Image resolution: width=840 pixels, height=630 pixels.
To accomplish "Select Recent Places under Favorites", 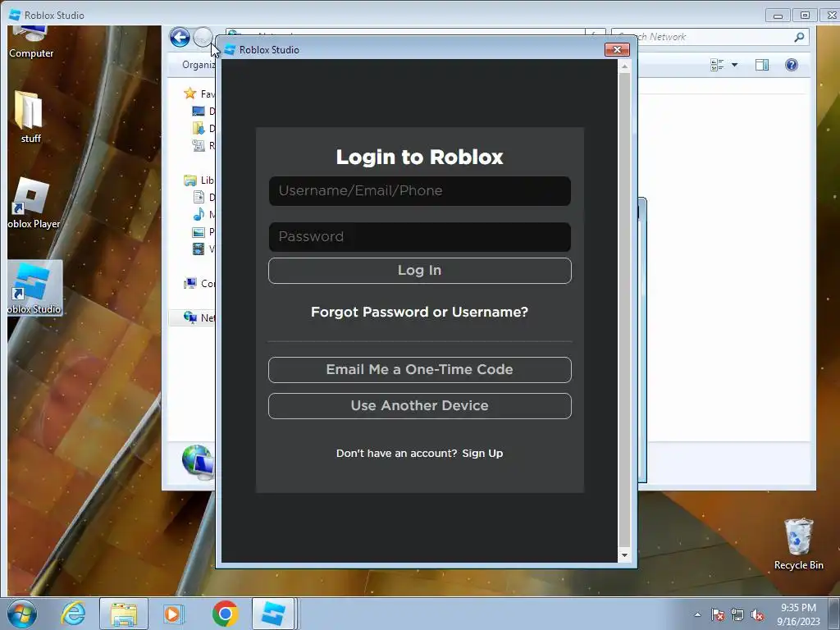I will [203, 145].
